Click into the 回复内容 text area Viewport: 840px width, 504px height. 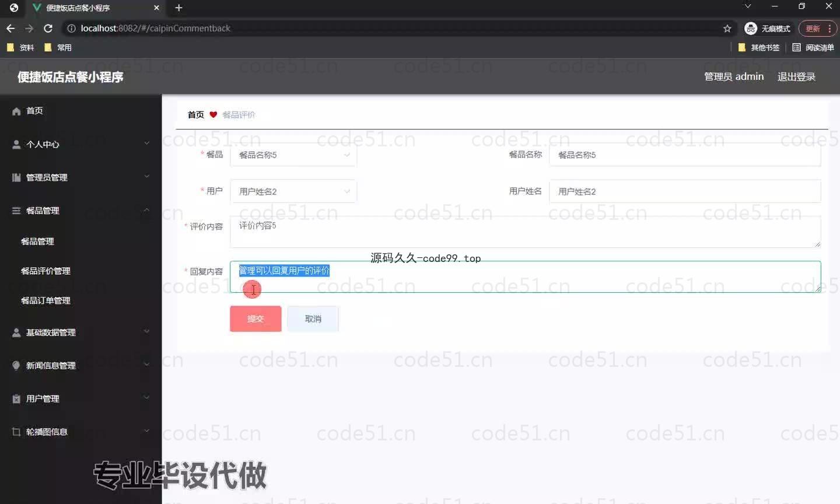[x=525, y=276]
